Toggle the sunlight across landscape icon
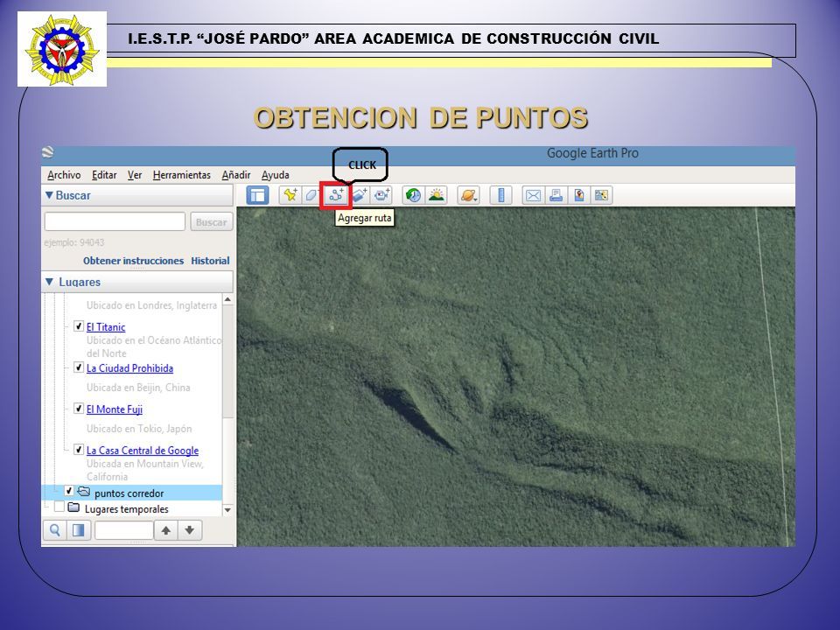This screenshot has height=630, width=840. coord(437,195)
